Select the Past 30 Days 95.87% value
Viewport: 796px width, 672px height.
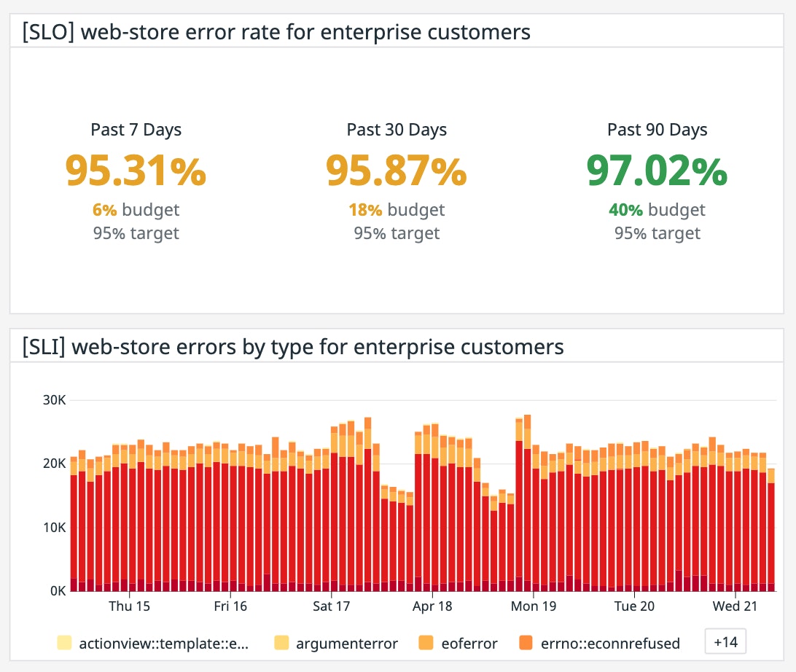pyautogui.click(x=397, y=169)
